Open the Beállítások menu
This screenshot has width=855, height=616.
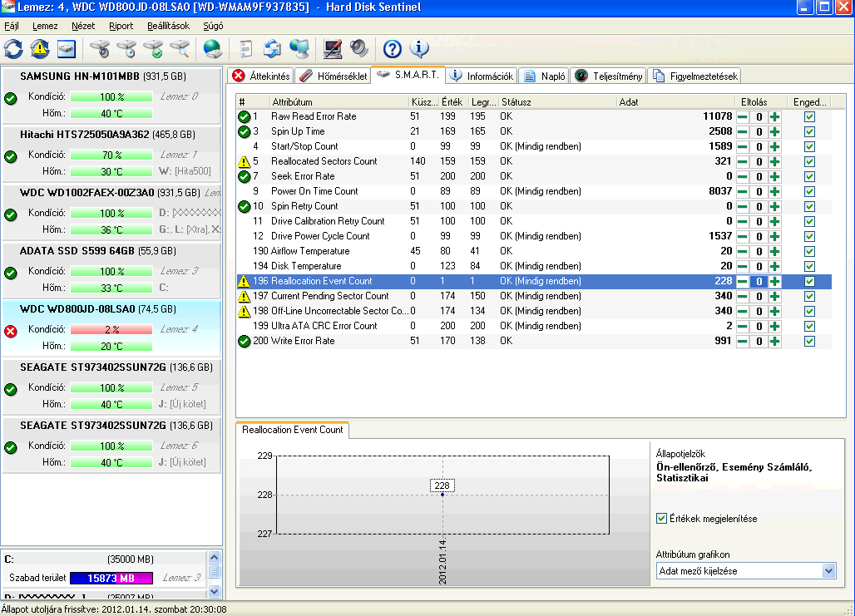168,26
